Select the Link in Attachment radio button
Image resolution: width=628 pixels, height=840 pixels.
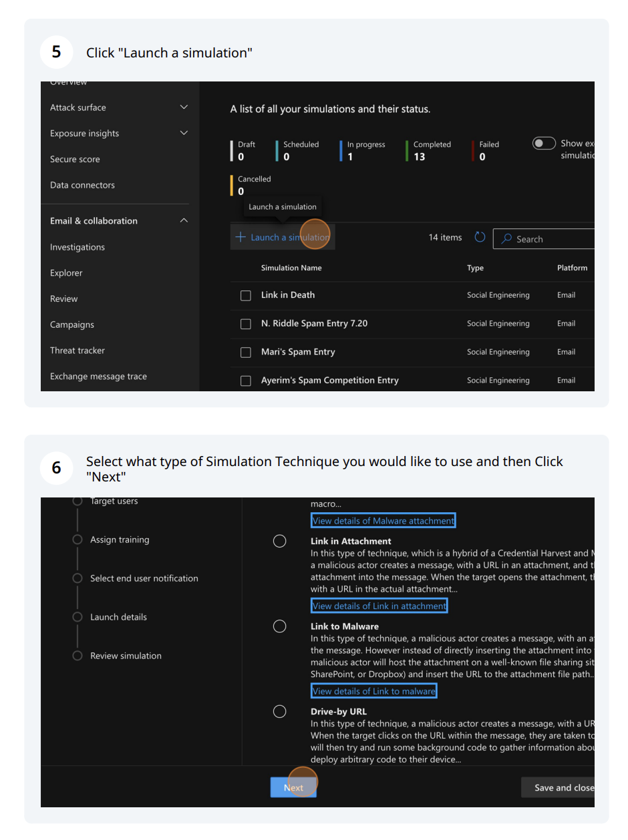pyautogui.click(x=280, y=541)
